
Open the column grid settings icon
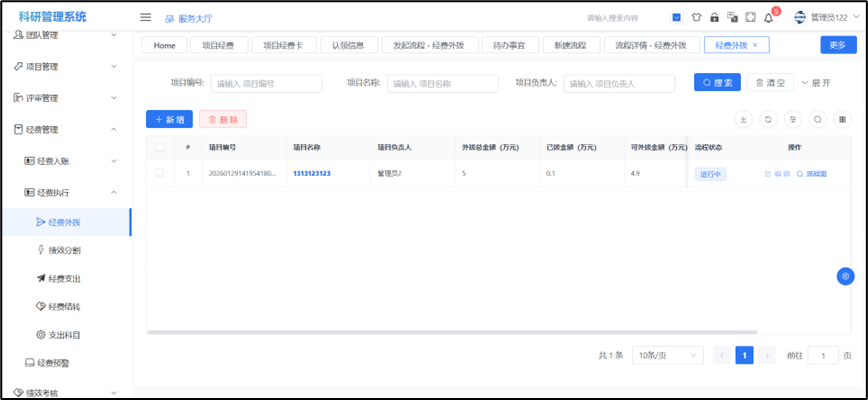pyautogui.click(x=843, y=119)
